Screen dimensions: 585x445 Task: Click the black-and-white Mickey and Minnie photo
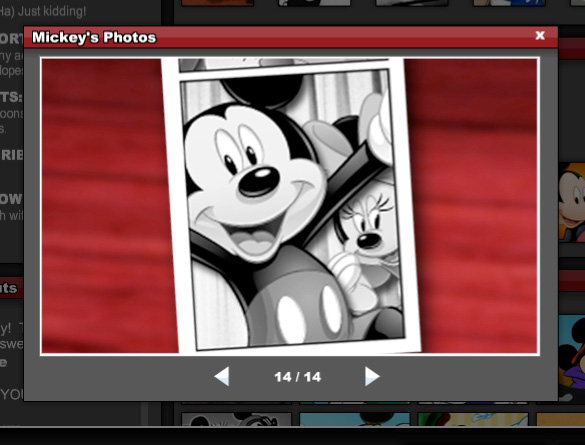[x=290, y=206]
